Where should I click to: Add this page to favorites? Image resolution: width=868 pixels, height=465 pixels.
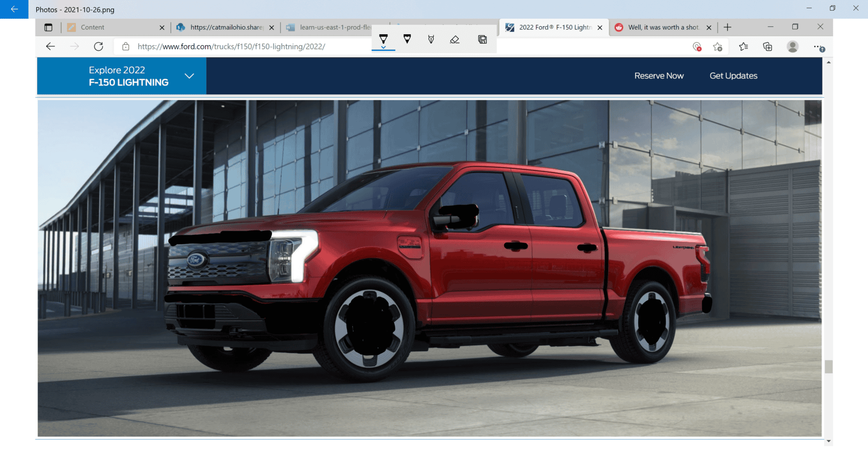(x=718, y=47)
